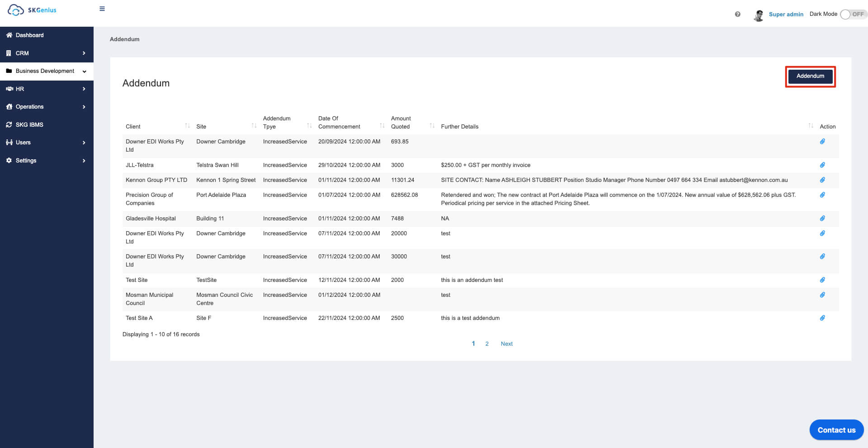Open attachment icon for Mosman Municipal row
Viewport: 868px width, 448px height.
click(822, 295)
